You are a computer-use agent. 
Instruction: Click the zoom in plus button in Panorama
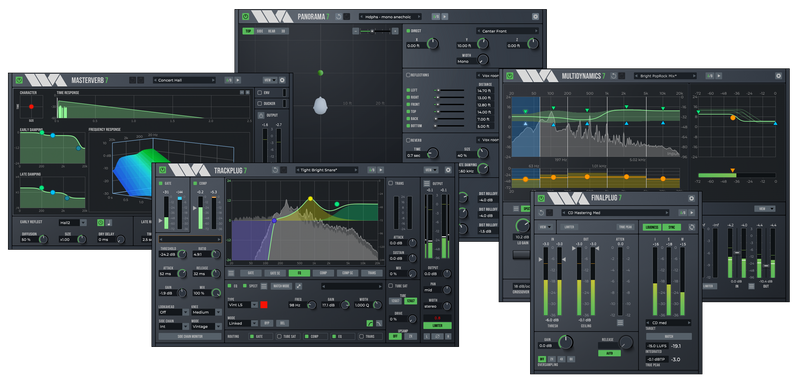click(394, 31)
